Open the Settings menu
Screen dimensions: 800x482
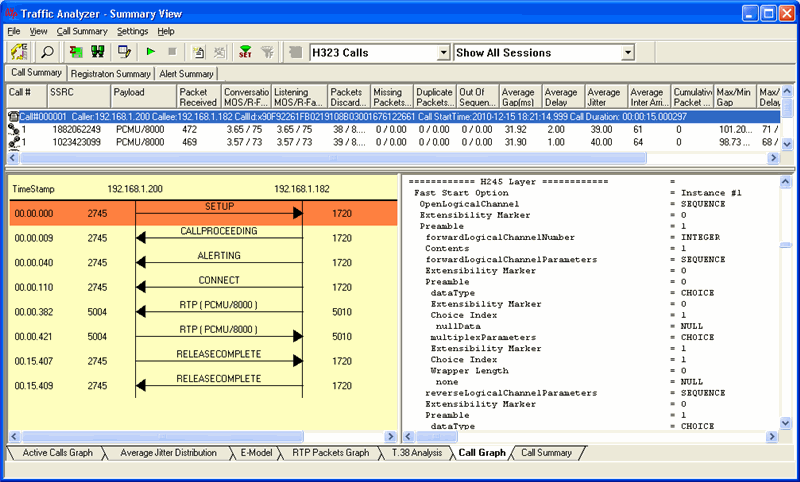click(132, 32)
